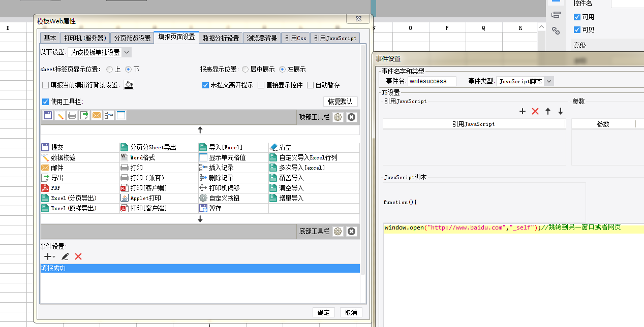The image size is (644, 327).
Task: Click the PDF export tool item
Action: tap(55, 188)
